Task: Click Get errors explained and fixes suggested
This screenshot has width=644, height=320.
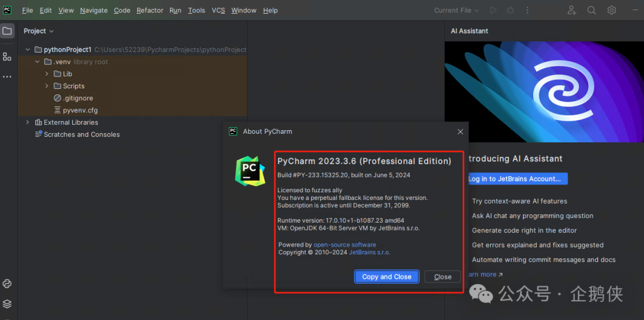Action: coord(538,245)
